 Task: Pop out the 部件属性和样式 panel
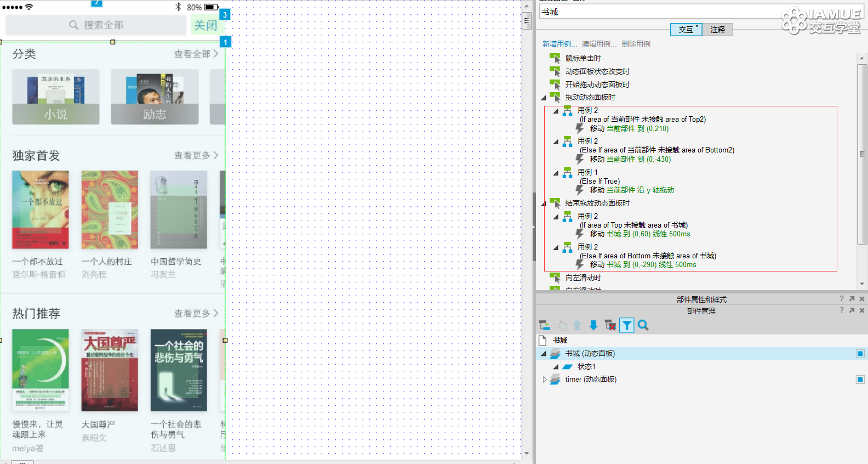pyautogui.click(x=852, y=299)
